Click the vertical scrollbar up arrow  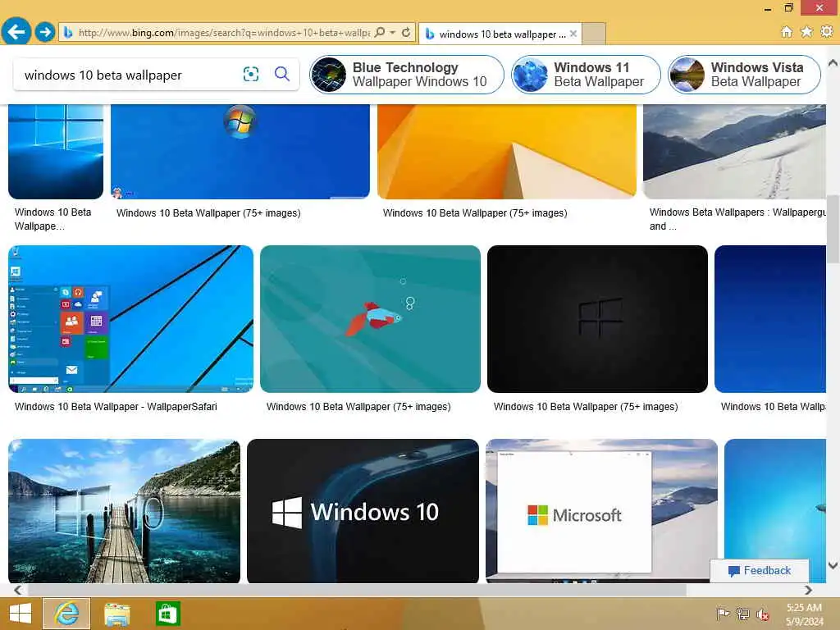pos(833,62)
